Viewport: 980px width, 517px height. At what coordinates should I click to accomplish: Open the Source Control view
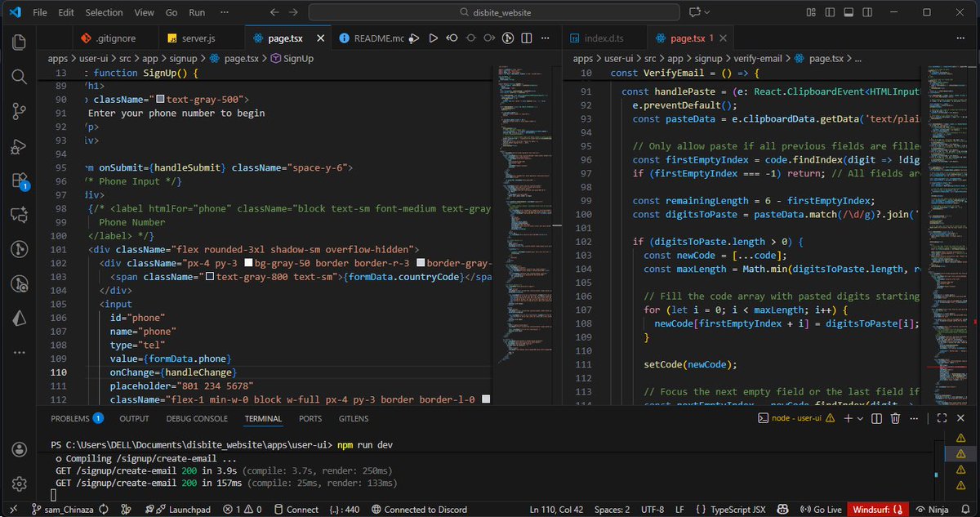[x=20, y=112]
